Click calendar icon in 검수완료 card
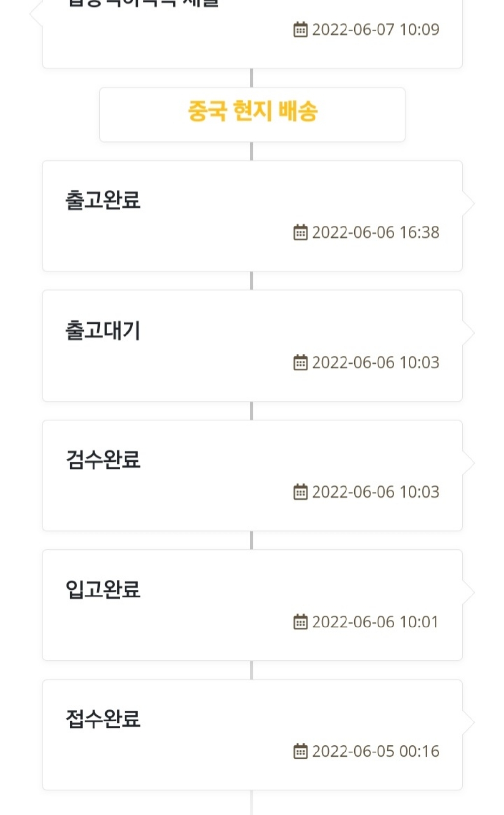Viewport: 504px width, 815px height. 300,492
